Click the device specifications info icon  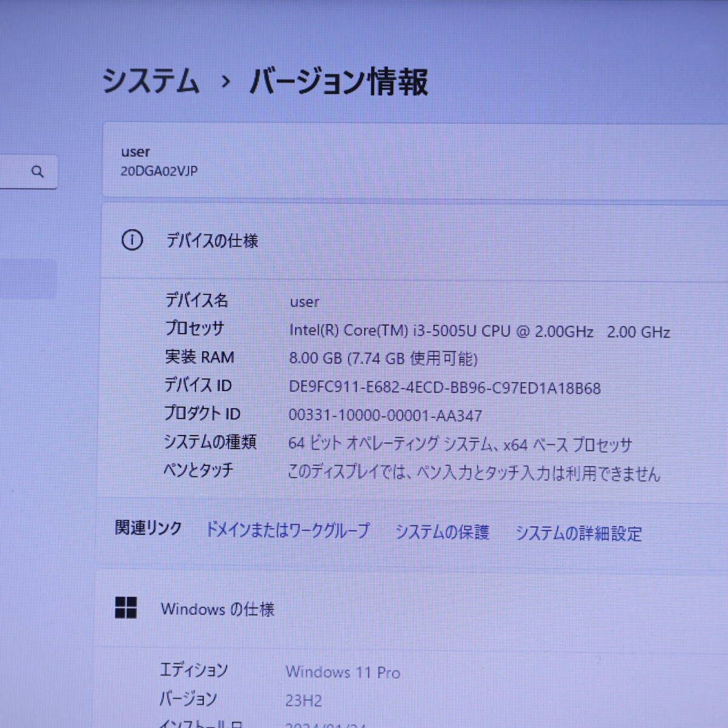point(132,240)
